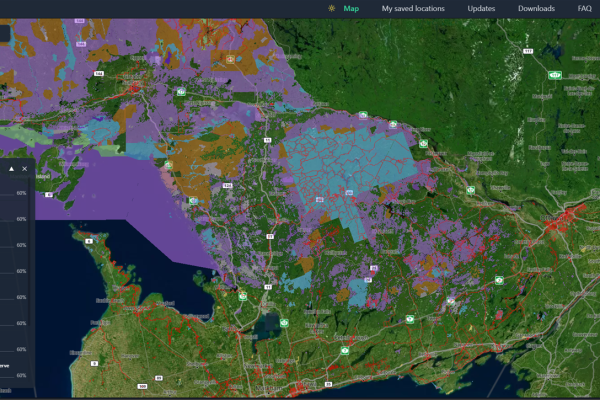Click the green Trans-Canada shield near Sudbury
Image resolution: width=600 pixels, height=400 pixels.
[181, 91]
